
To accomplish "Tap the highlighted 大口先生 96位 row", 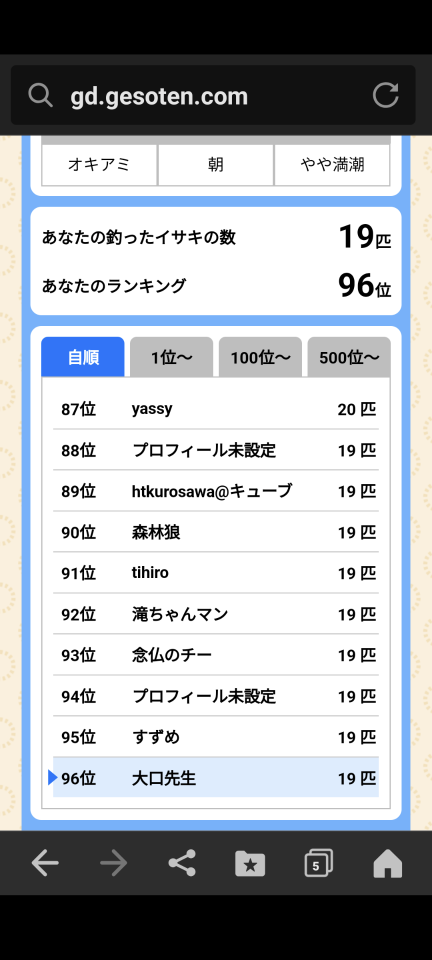I will click(x=216, y=778).
